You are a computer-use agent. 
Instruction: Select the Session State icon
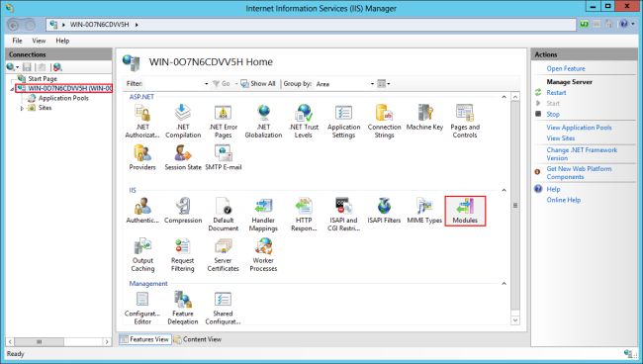click(x=183, y=158)
